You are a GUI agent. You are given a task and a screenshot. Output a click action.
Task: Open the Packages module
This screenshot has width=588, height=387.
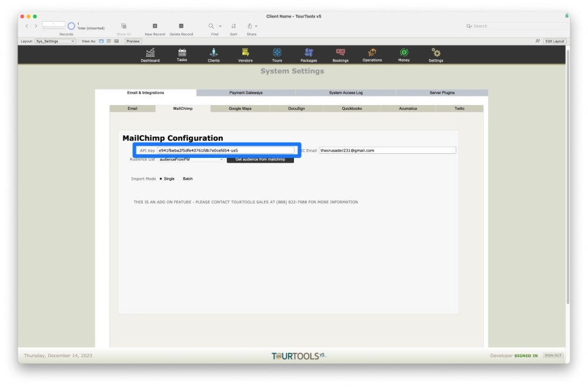(309, 55)
